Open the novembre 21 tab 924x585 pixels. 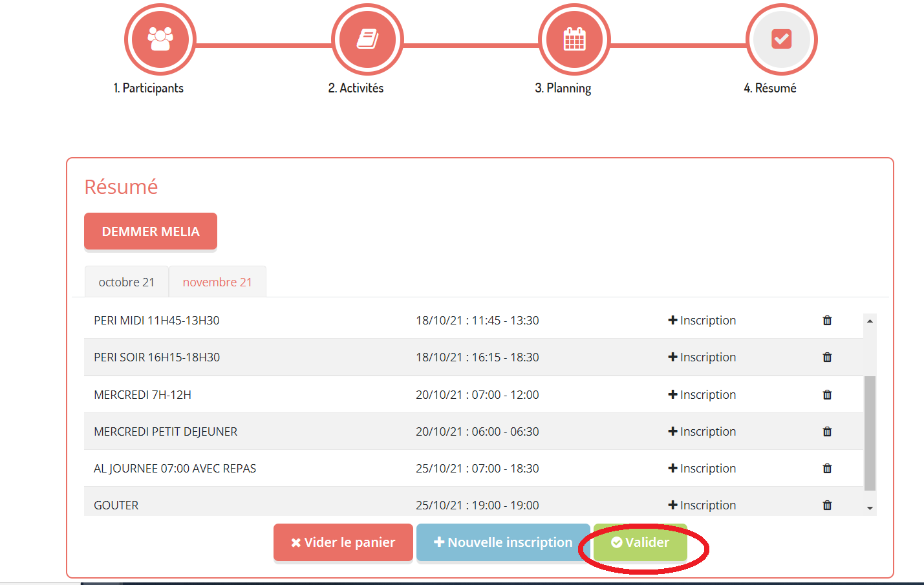[217, 282]
